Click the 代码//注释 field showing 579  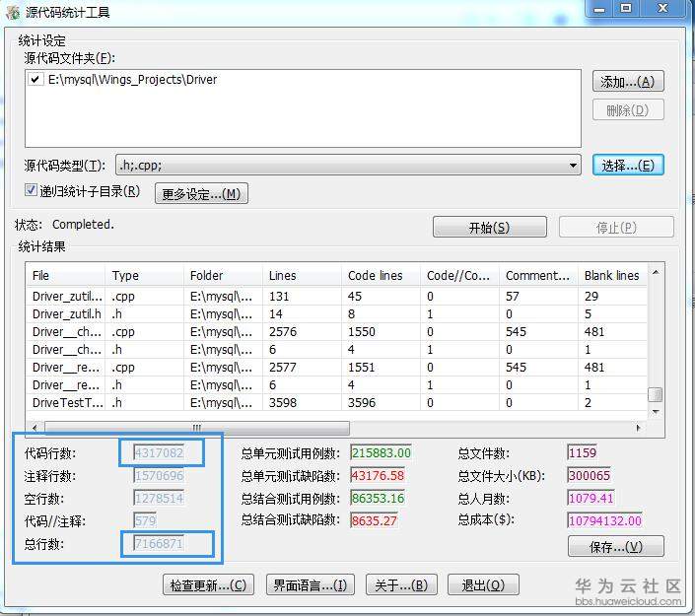145,520
